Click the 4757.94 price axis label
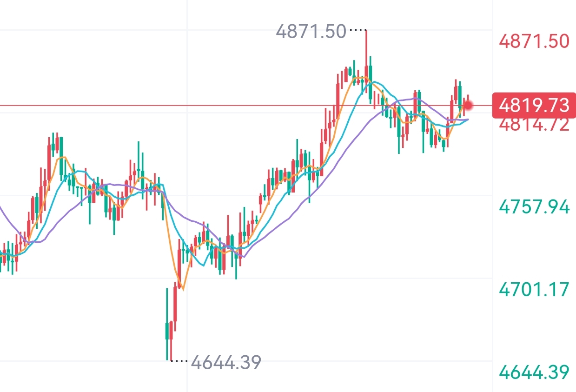Screen dimensions: 576x392 (x=534, y=206)
